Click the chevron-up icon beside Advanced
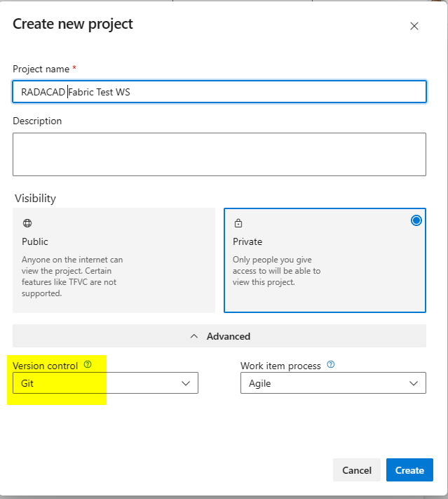Screen dimensions: 448x499 [194, 336]
